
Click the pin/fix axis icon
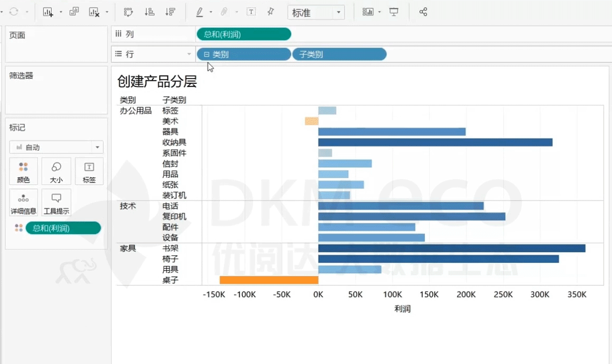pyautogui.click(x=271, y=12)
